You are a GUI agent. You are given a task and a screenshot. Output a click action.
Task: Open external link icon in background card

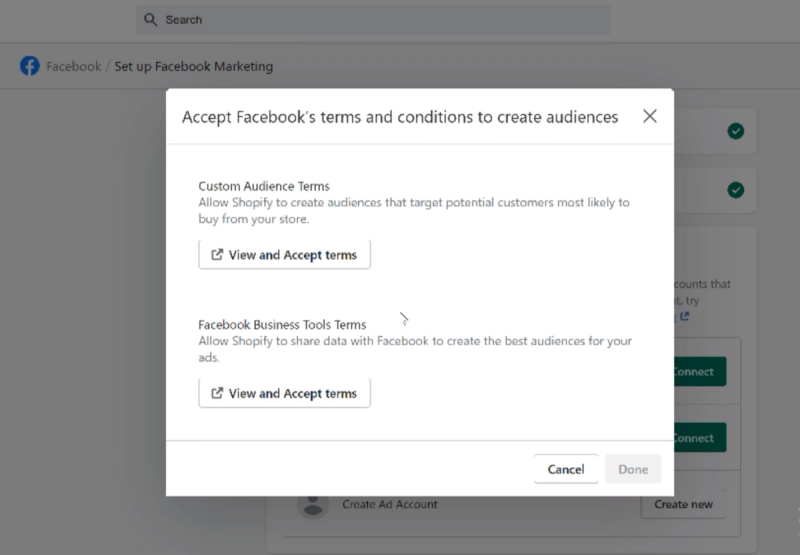(x=684, y=317)
